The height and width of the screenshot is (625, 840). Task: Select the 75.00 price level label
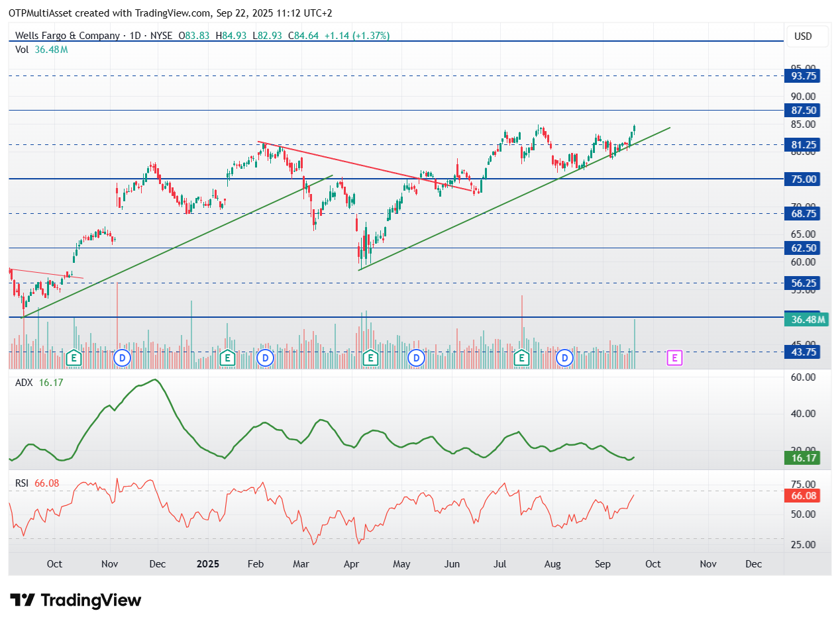coord(803,179)
